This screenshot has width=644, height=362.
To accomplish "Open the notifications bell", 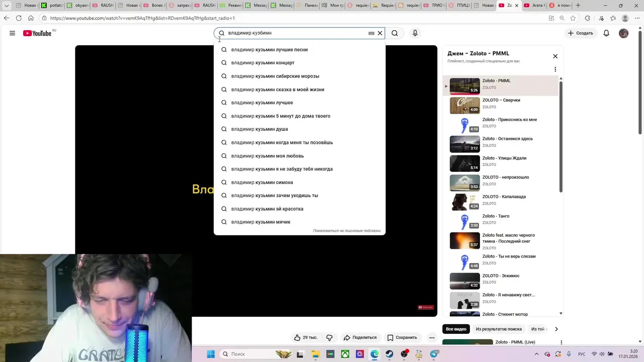I will click(606, 33).
